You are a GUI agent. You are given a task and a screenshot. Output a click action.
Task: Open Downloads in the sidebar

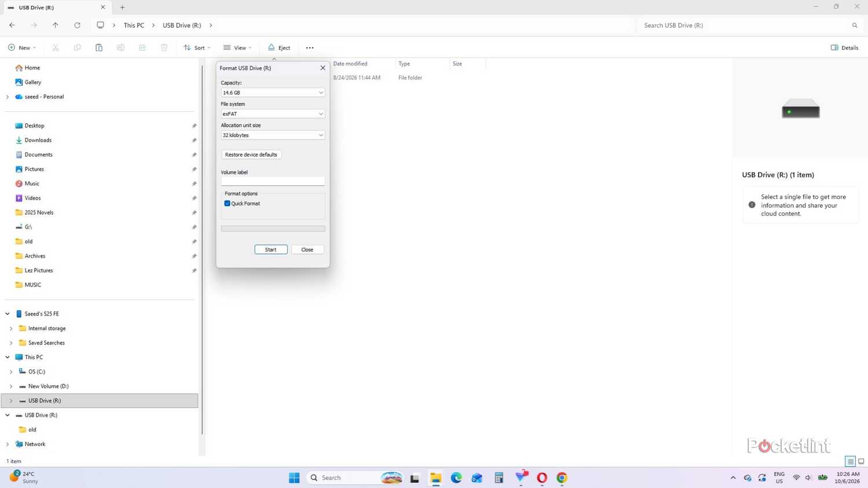tap(38, 140)
